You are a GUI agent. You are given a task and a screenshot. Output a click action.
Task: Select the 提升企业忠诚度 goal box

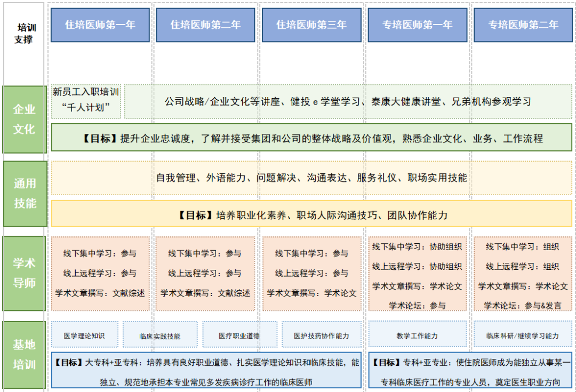click(311, 138)
